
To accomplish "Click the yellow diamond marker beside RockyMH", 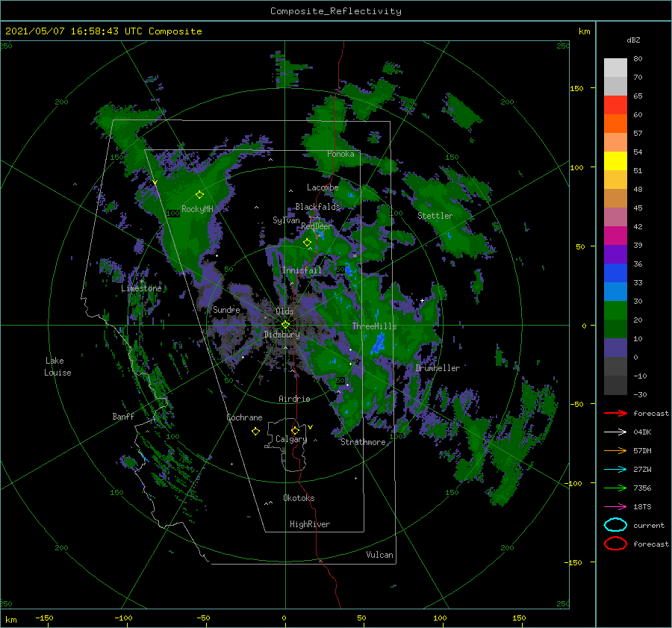I will [x=199, y=195].
